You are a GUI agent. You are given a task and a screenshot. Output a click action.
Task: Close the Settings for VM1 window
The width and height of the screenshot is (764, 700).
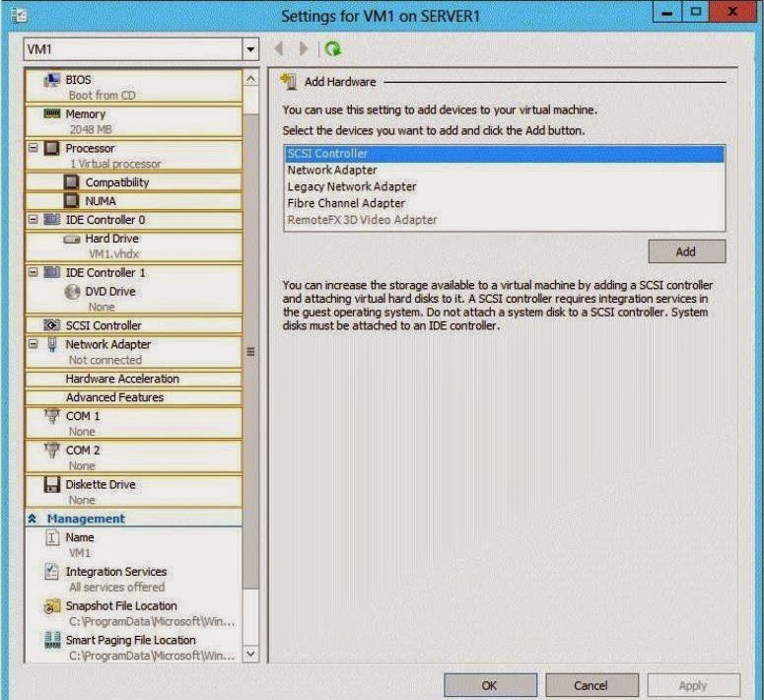click(732, 12)
